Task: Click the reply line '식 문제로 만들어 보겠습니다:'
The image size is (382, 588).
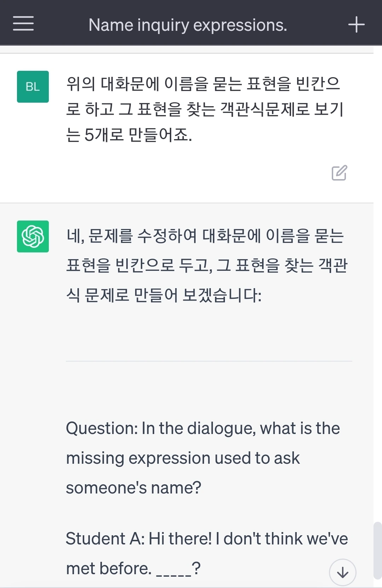Action: pyautogui.click(x=164, y=295)
